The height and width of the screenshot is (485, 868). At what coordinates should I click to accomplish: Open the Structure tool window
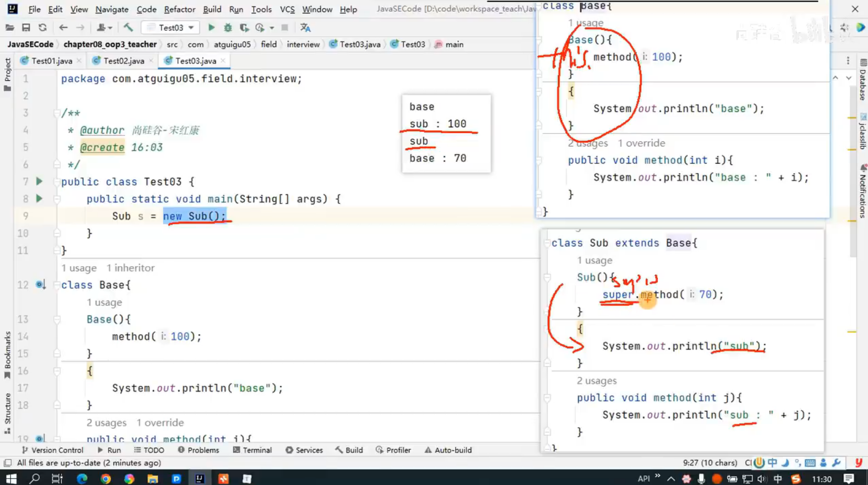point(7,413)
